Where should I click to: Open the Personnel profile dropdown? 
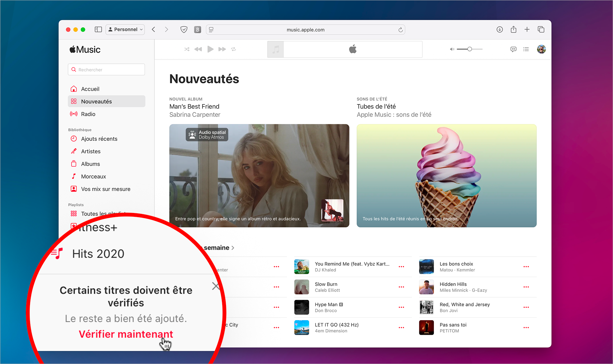125,29
